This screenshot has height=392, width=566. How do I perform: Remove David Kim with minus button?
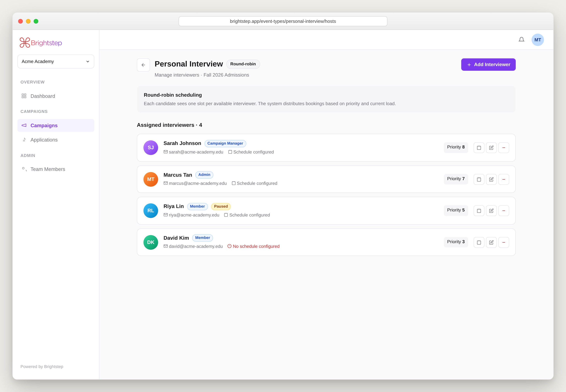(504, 242)
